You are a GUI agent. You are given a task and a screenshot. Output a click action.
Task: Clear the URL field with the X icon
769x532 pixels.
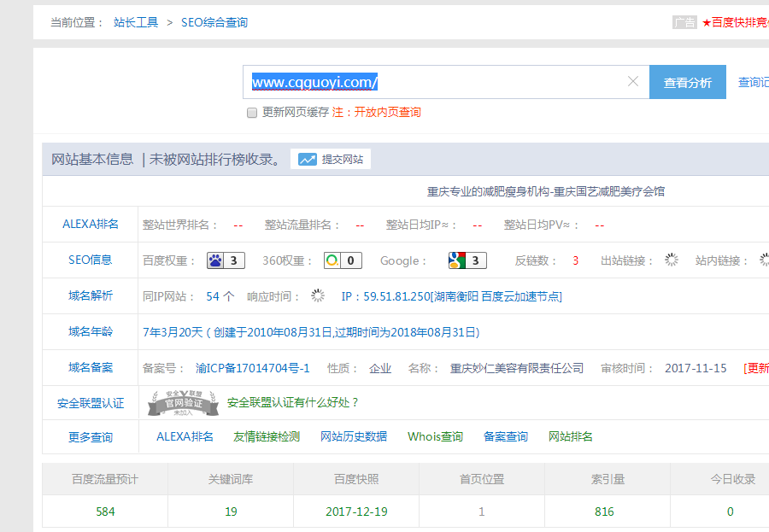point(632,81)
